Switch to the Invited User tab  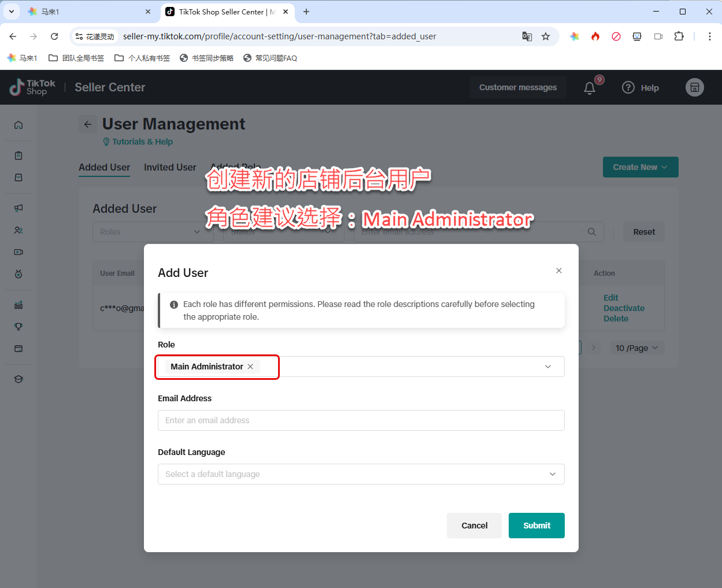170,167
